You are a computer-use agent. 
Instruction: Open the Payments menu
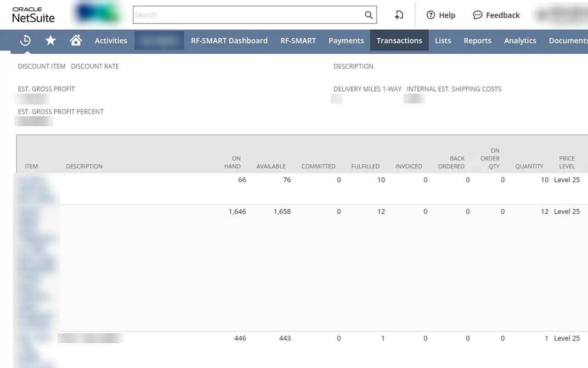(346, 40)
